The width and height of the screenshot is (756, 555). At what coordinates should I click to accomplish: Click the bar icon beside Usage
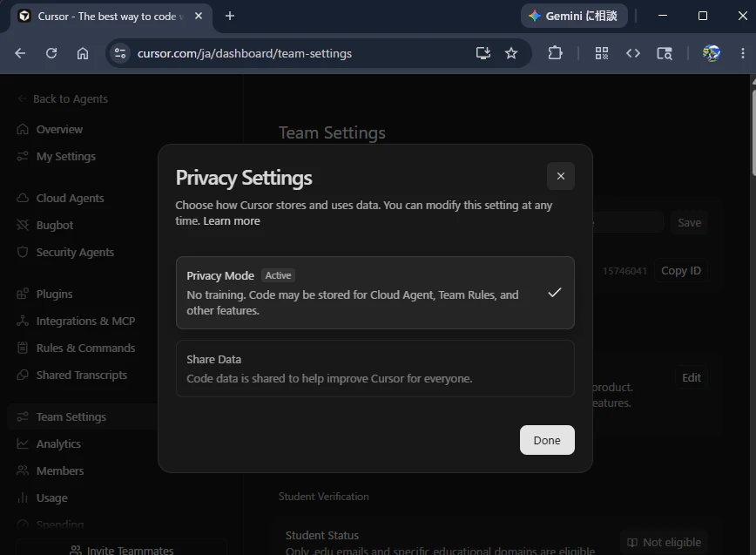(23, 497)
